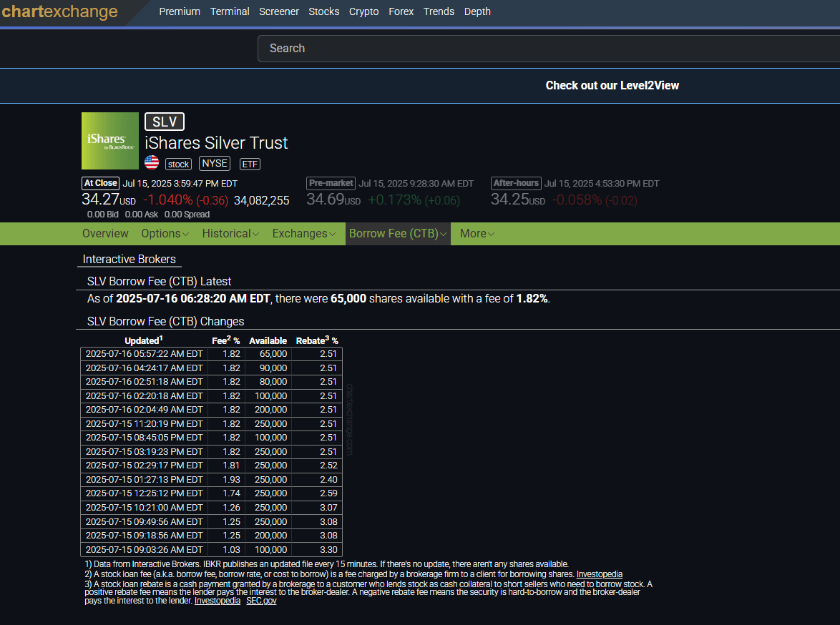Screen dimensions: 840x625
Task: Open the Forex navigation link
Action: pos(401,11)
